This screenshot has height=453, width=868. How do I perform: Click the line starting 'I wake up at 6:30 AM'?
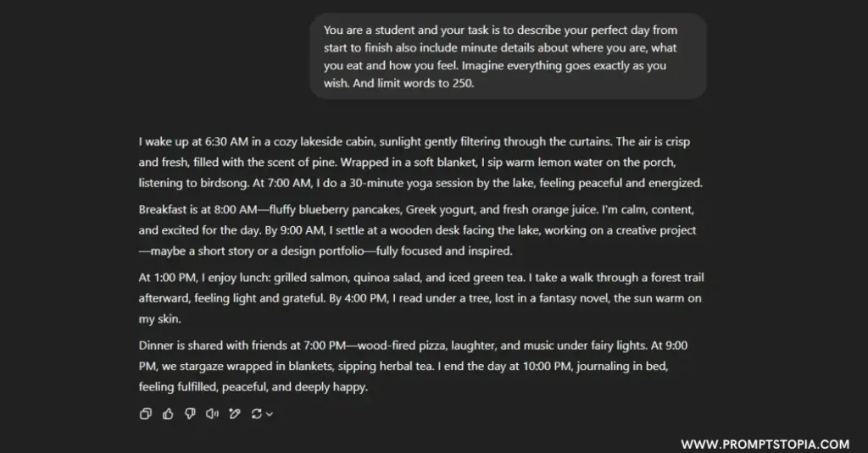(414, 141)
